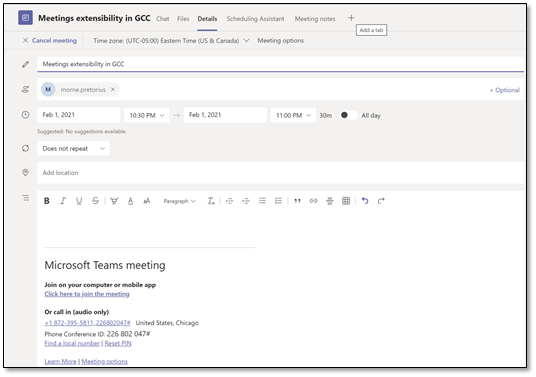
Task: Open Meeting options in the top bar
Action: 281,40
